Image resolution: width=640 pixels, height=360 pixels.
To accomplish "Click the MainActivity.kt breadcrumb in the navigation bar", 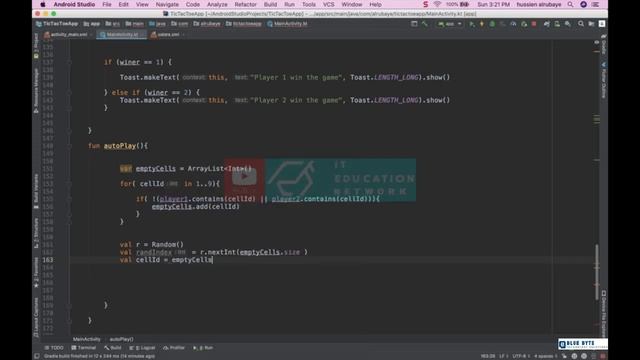I will point(287,24).
